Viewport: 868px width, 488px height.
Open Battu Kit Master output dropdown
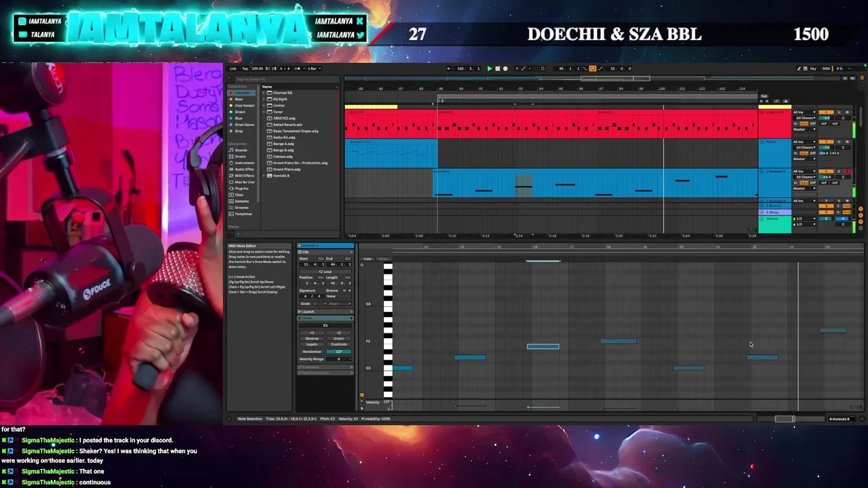(x=804, y=129)
